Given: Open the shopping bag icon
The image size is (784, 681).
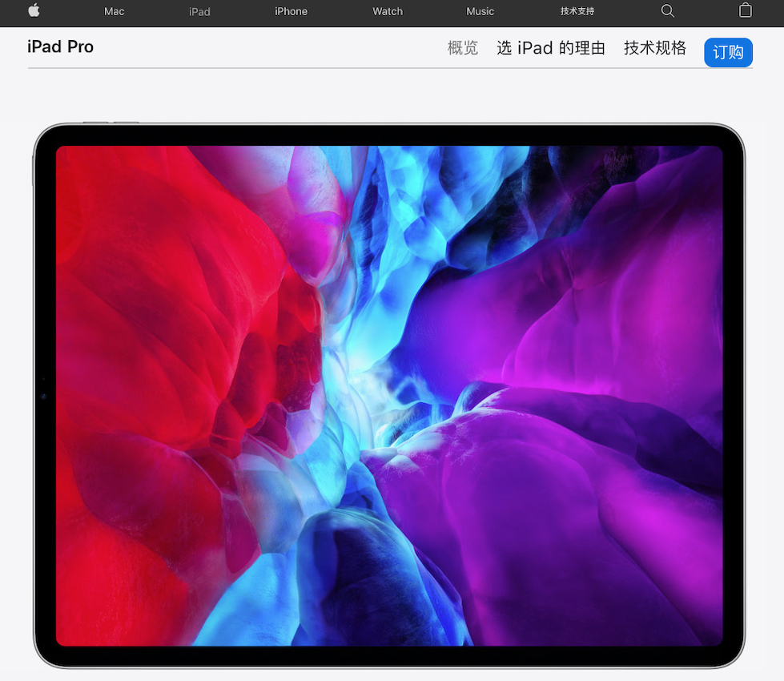Looking at the screenshot, I should pos(745,10).
